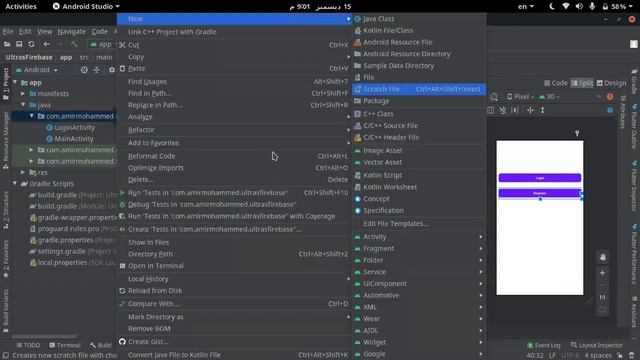Select Scratch File menu entry
This screenshot has width=640, height=360.
click(419, 89)
